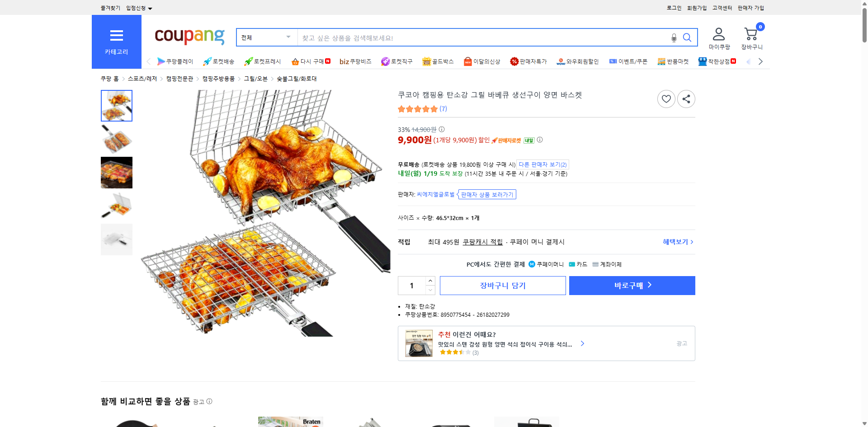Select the 골드박스 navigation icon
868x427 pixels.
tap(438, 61)
